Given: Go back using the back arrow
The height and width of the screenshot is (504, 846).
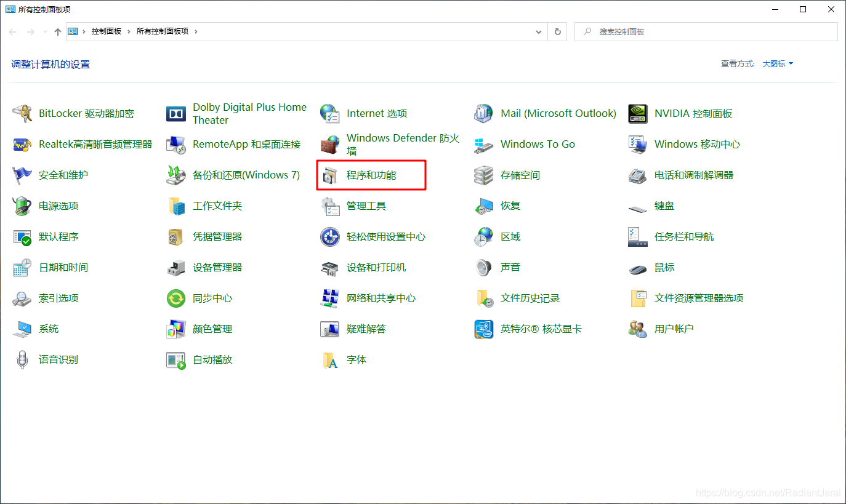Looking at the screenshot, I should (x=13, y=31).
